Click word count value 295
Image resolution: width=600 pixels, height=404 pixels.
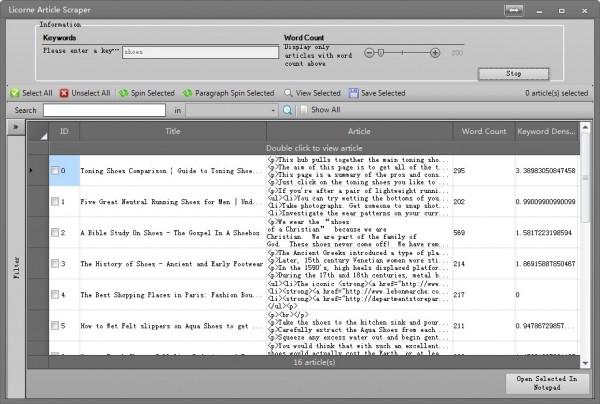pyautogui.click(x=459, y=171)
